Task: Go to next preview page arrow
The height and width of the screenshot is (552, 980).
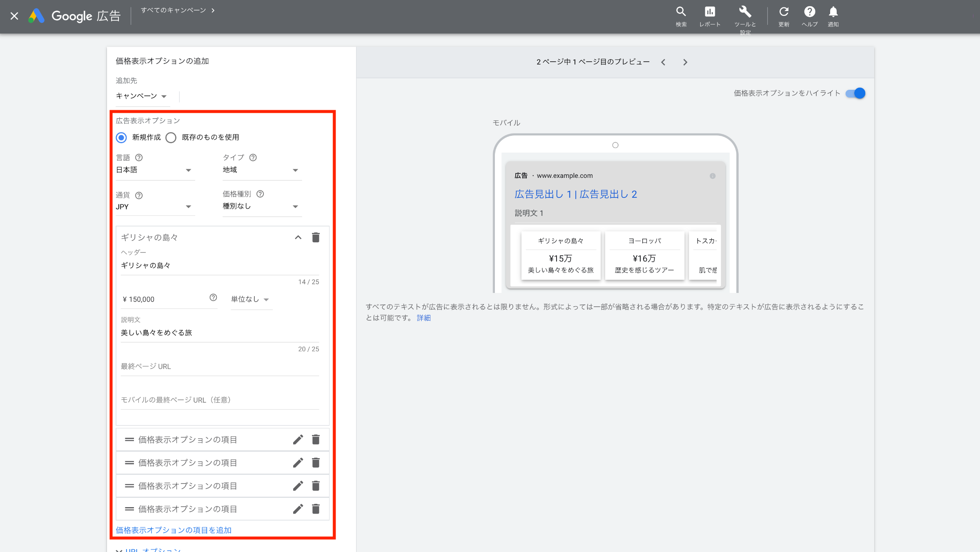Action: (685, 62)
